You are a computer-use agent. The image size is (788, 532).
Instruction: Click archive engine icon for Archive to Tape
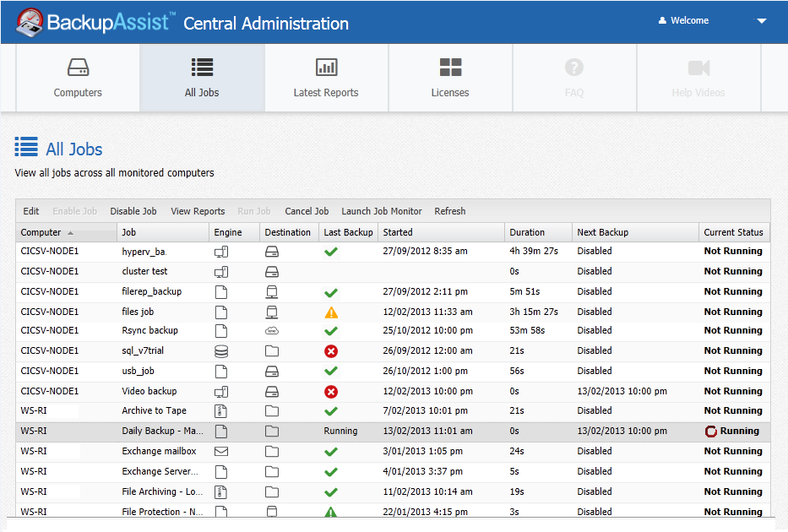coord(221,411)
